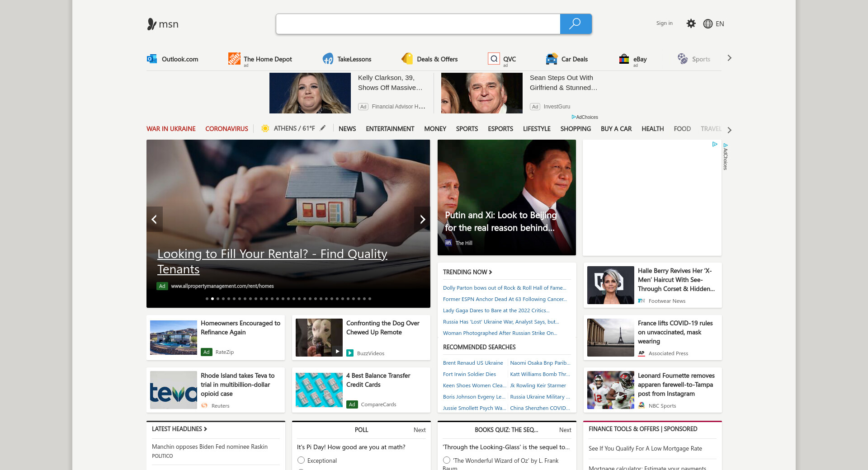Edit weather location with pencil icon
This screenshot has width=868, height=470.
(323, 128)
